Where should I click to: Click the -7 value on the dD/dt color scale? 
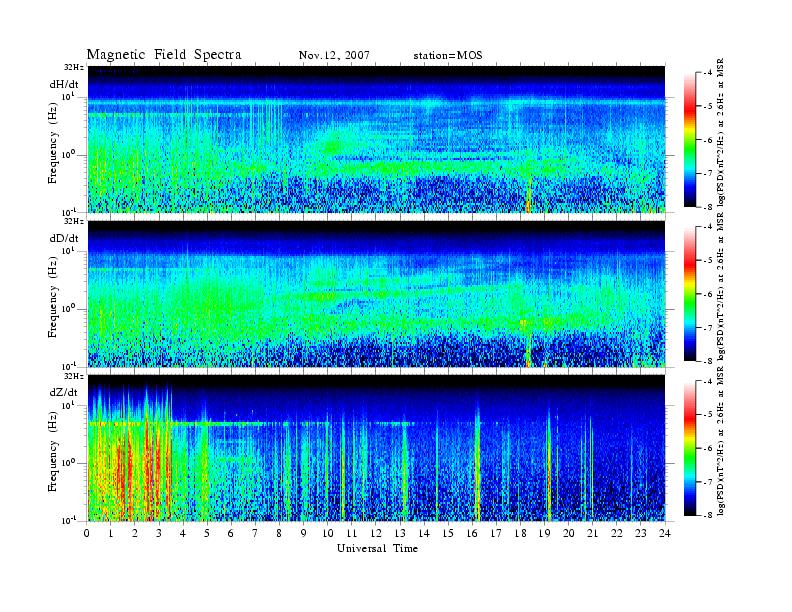[709, 328]
